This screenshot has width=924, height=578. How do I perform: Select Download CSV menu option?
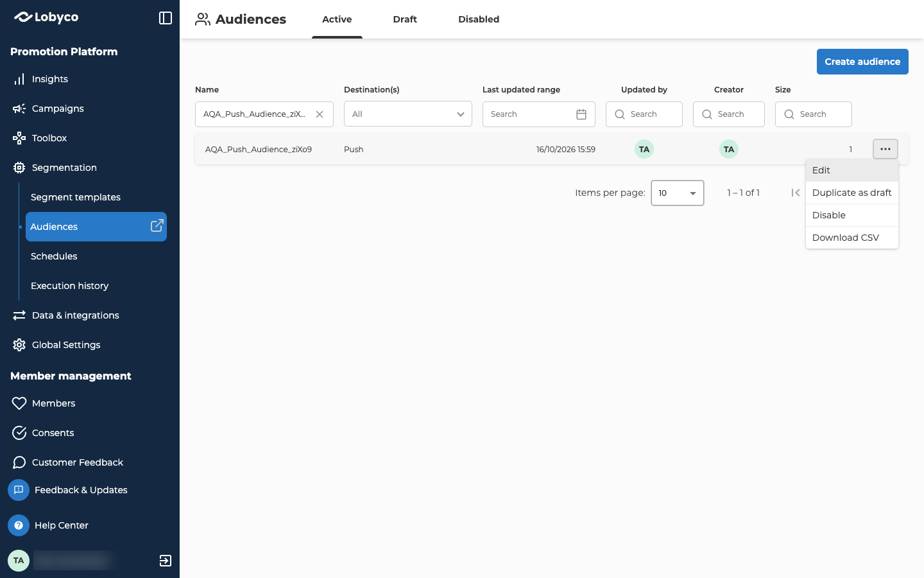(852, 238)
